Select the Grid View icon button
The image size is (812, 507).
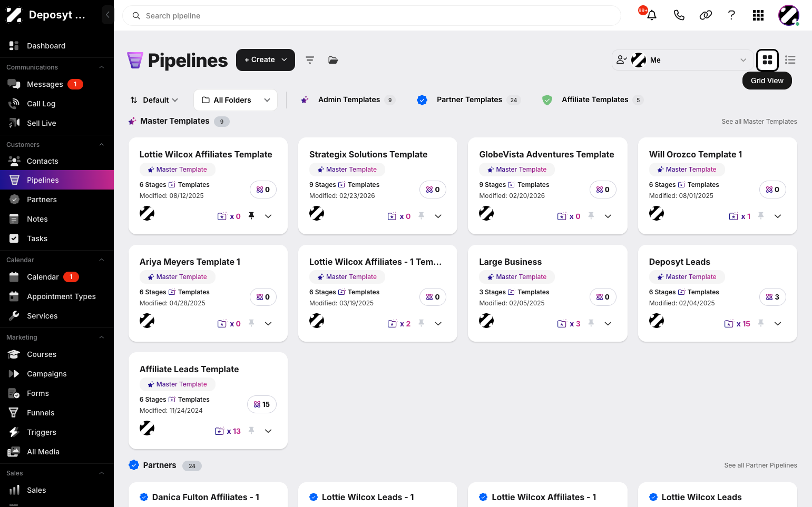pos(767,60)
